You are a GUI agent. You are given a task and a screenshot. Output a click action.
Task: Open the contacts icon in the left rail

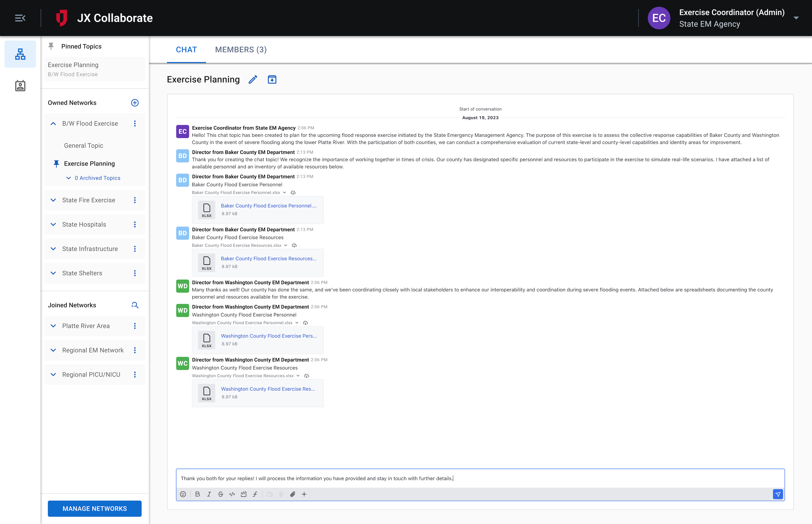click(20, 86)
